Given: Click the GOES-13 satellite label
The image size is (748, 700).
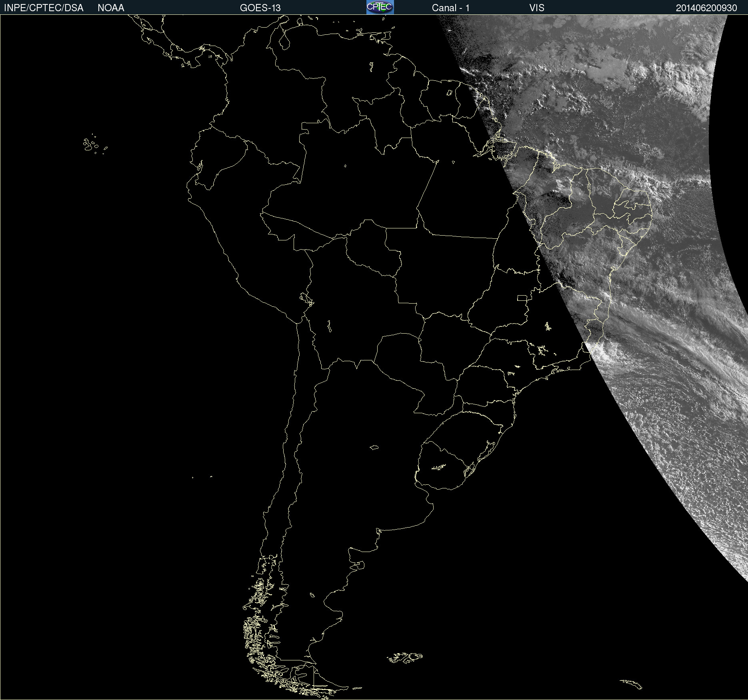Looking at the screenshot, I should (x=260, y=8).
